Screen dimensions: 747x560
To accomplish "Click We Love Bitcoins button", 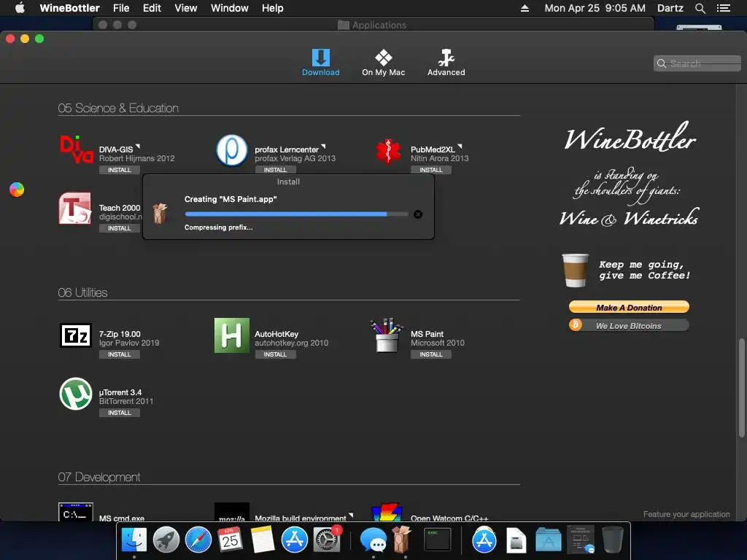I will click(629, 326).
